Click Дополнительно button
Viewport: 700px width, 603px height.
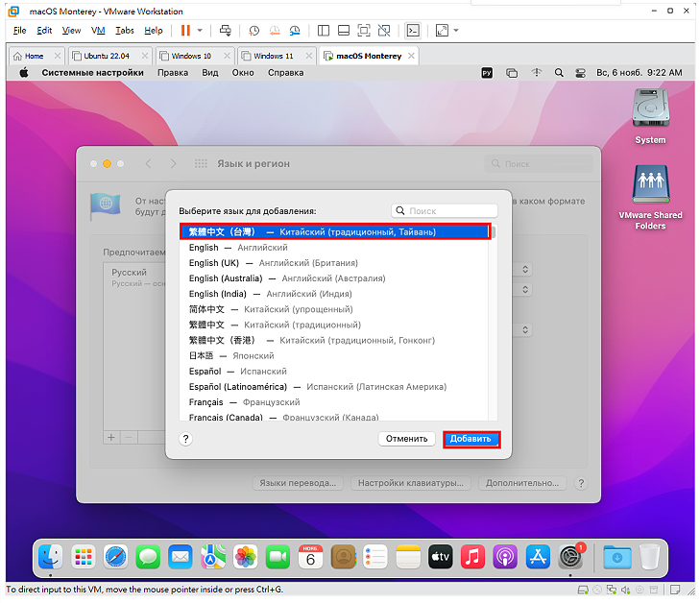tap(522, 483)
